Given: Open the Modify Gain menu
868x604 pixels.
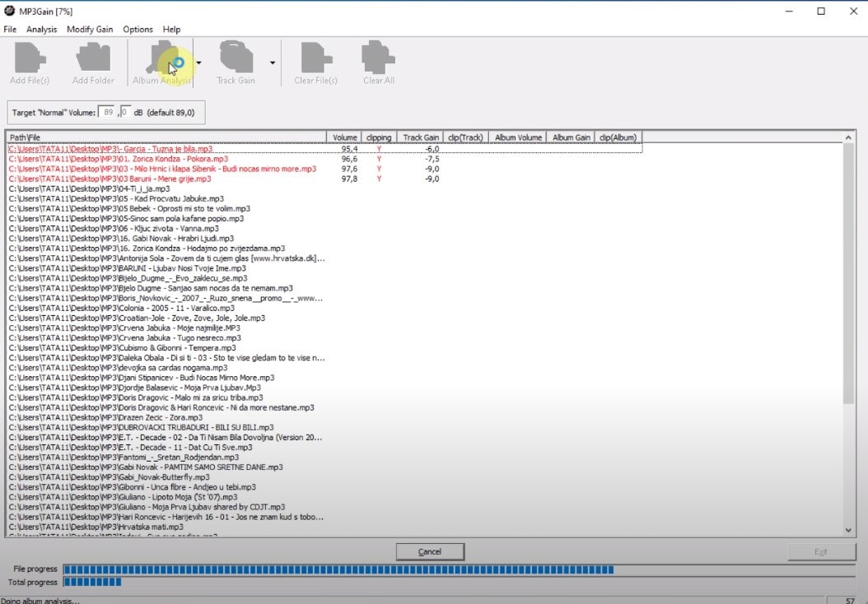Looking at the screenshot, I should 90,30.
